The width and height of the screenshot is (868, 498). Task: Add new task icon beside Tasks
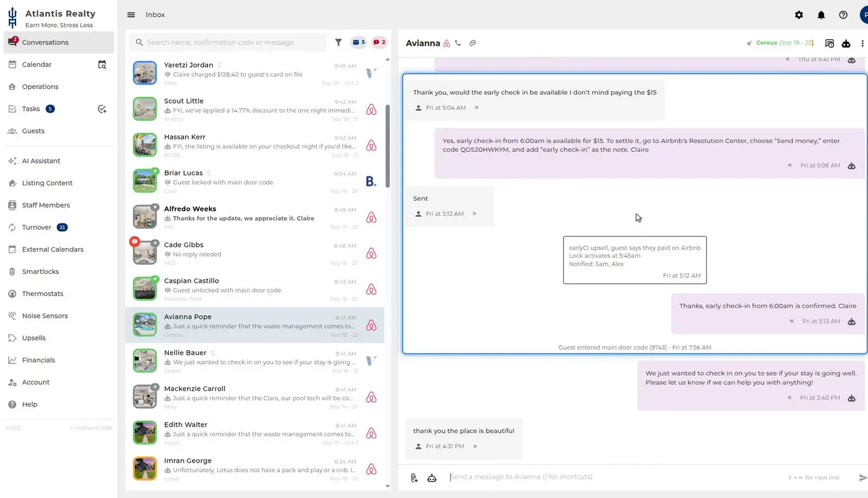(102, 109)
